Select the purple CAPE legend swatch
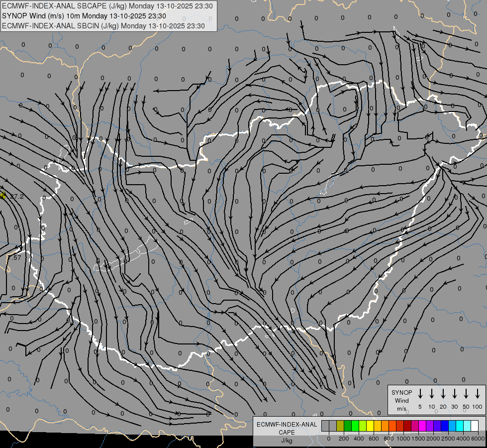 tap(430, 426)
